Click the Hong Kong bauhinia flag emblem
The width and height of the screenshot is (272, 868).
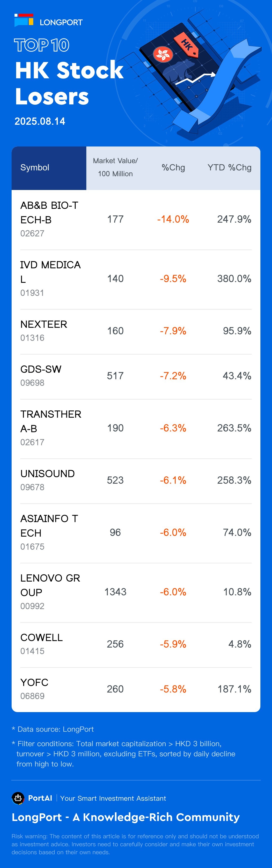point(163,54)
